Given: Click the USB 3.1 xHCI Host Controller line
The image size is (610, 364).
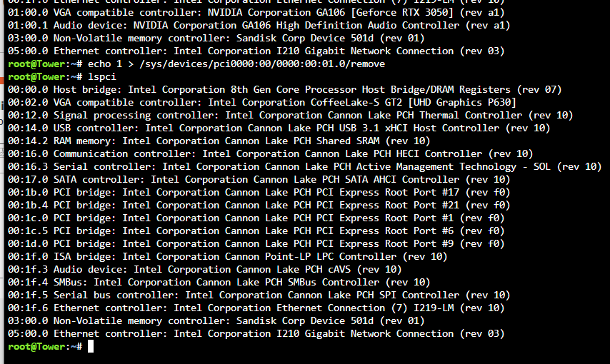Looking at the screenshot, I should pyautogui.click(x=279, y=128).
